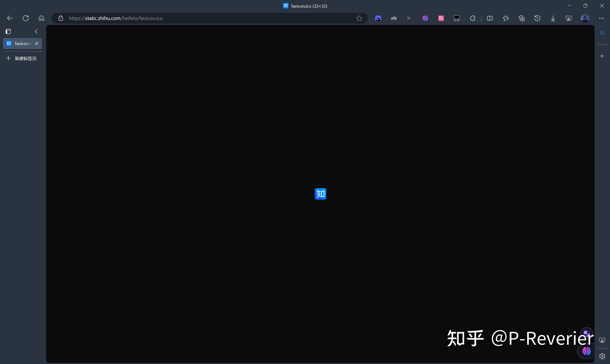This screenshot has width=610, height=364.
Task: Open the browser extensions puzzle menu
Action: tap(473, 18)
